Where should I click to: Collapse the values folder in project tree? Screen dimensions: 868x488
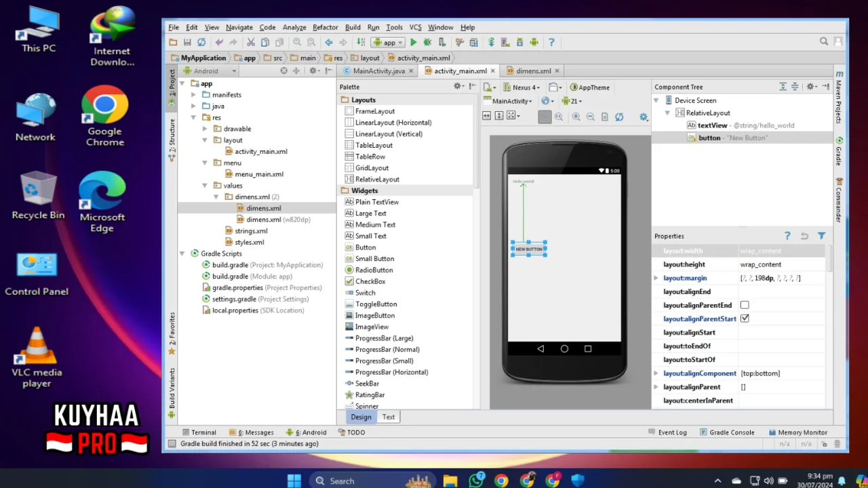click(x=205, y=185)
